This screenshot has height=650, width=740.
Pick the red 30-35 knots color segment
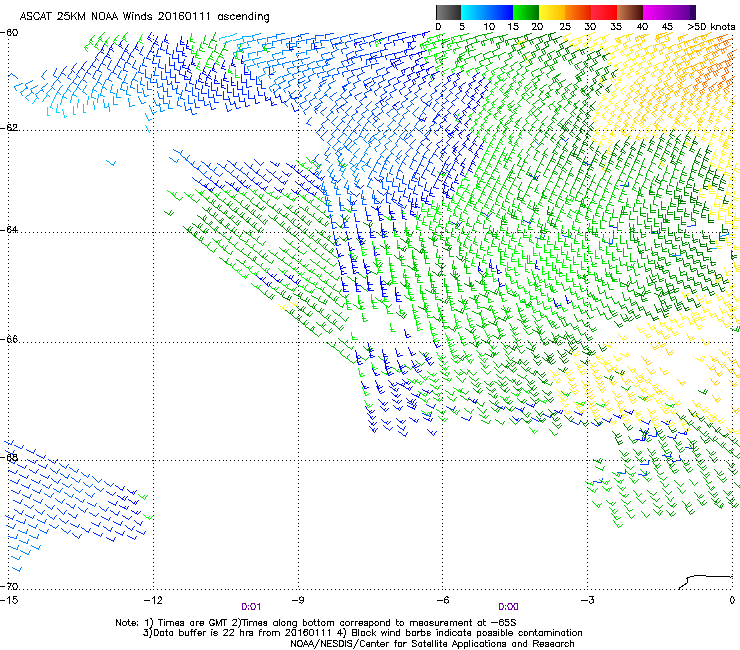[604, 12]
